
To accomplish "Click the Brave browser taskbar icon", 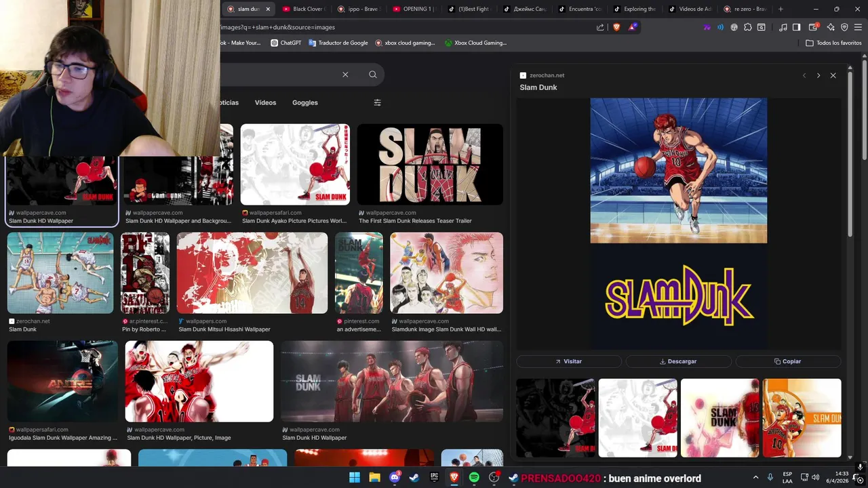I will 454,478.
